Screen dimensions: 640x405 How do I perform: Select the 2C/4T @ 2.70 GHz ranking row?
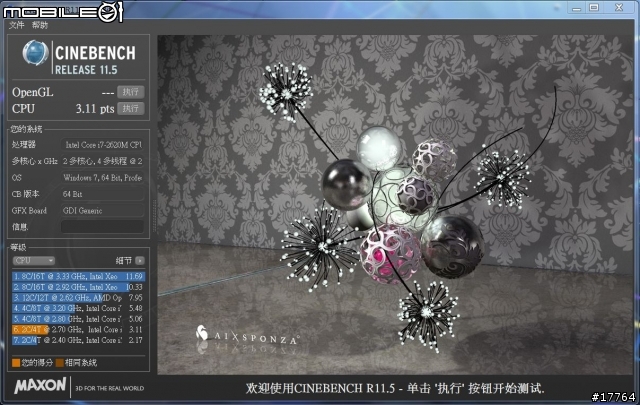tap(78, 329)
